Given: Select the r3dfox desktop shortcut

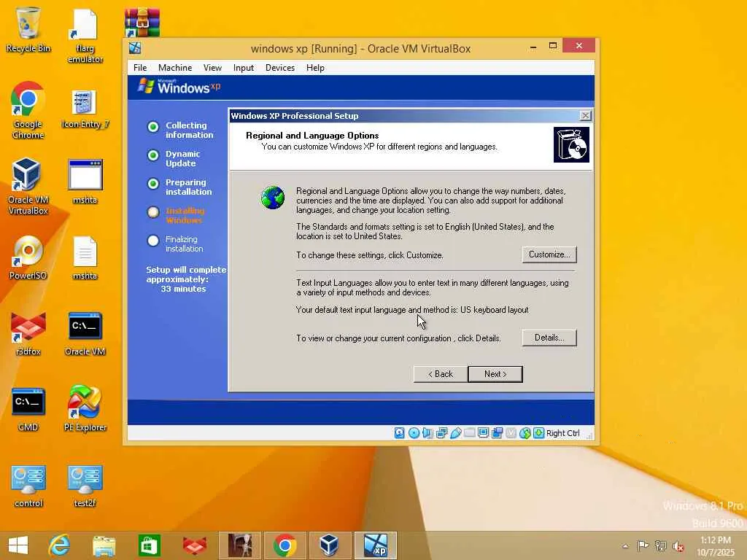Looking at the screenshot, I should (28, 333).
